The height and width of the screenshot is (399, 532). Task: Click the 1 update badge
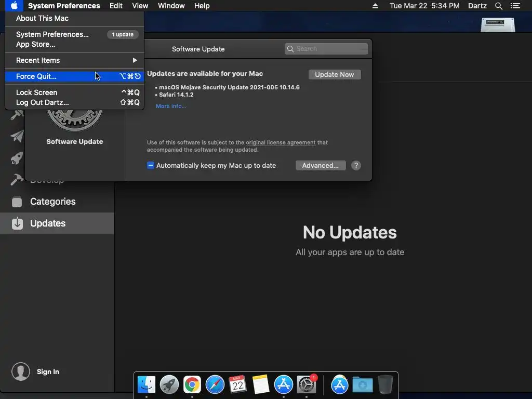(x=123, y=35)
